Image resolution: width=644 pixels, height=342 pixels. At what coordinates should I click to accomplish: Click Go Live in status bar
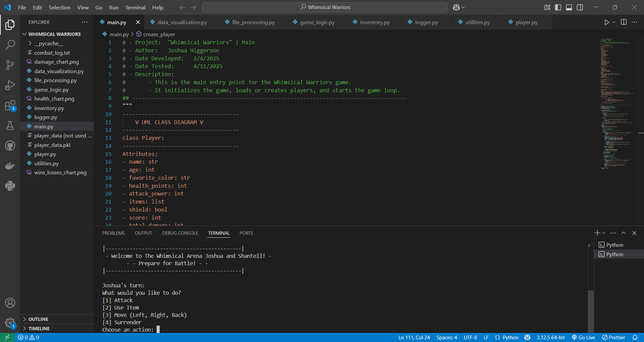pos(583,337)
